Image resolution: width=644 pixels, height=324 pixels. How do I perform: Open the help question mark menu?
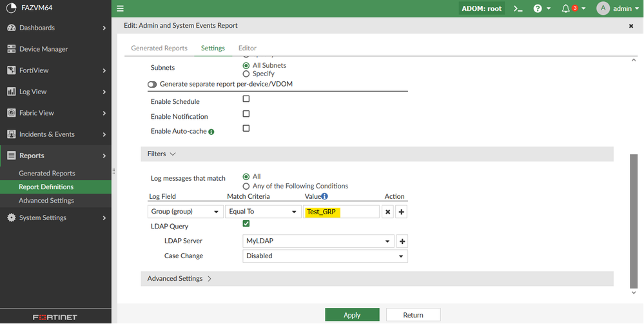tap(538, 8)
